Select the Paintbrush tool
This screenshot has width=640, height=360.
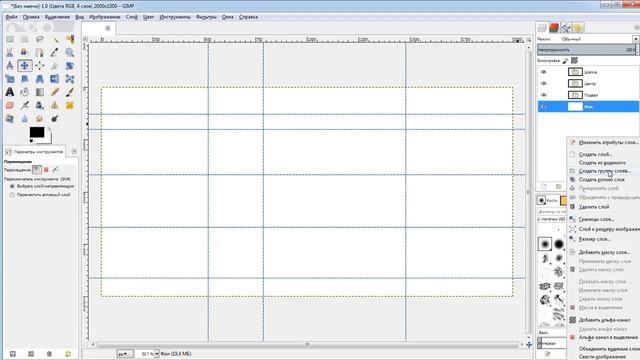pos(70,92)
